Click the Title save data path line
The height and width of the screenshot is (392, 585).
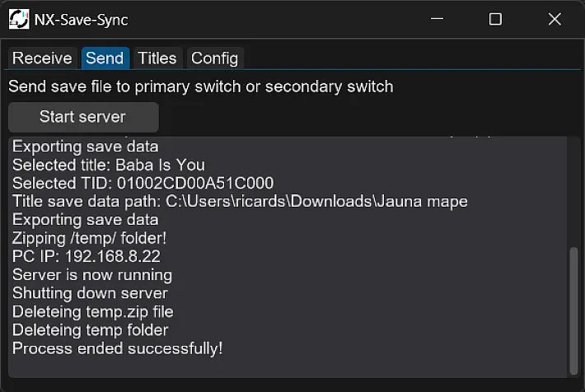[x=240, y=202]
